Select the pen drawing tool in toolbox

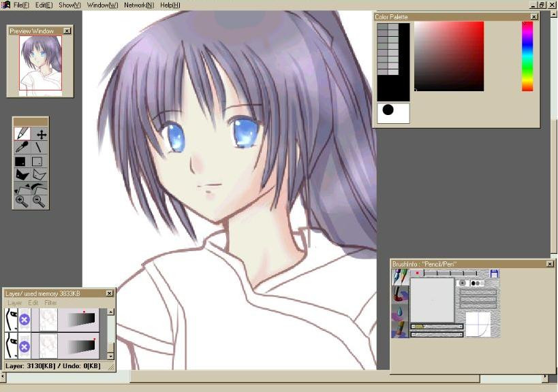click(x=22, y=134)
